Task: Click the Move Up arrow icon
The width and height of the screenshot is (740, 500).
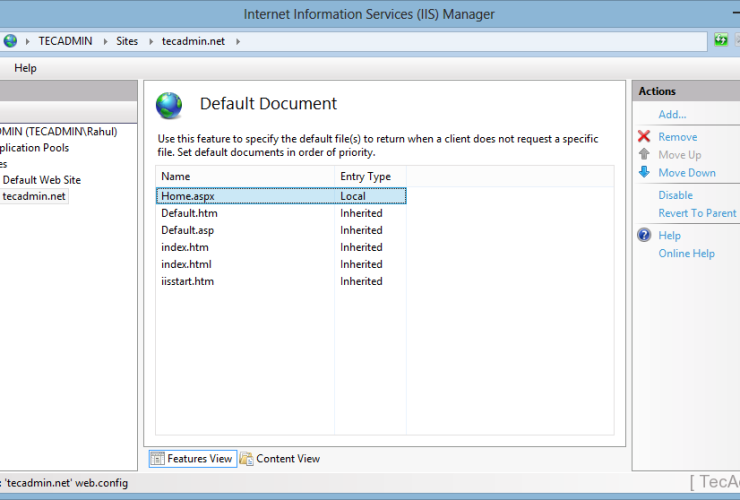Action: [644, 155]
